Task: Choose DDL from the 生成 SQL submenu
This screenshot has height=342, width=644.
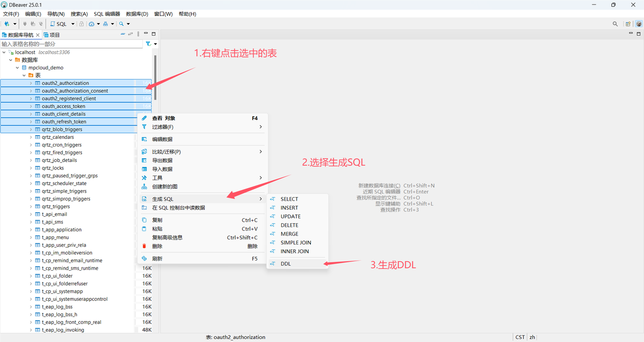Action: coord(285,264)
